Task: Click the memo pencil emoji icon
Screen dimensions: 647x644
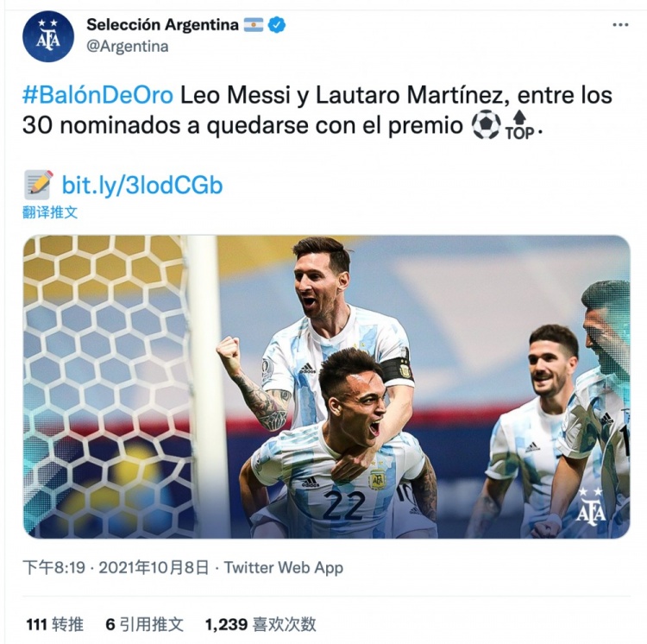Action: click(x=39, y=185)
